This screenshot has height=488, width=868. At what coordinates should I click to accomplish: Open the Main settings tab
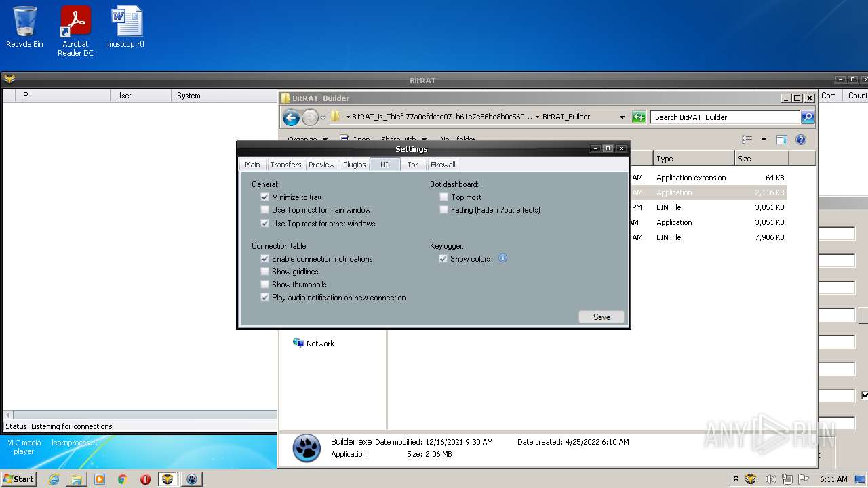point(252,165)
